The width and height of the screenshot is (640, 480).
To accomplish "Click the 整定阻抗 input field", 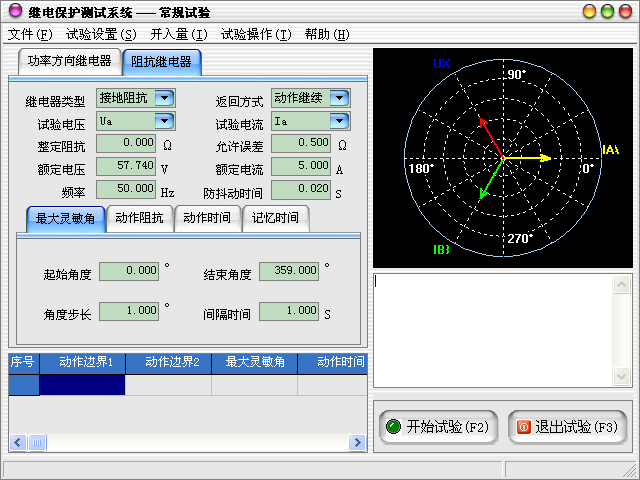I will click(x=126, y=143).
